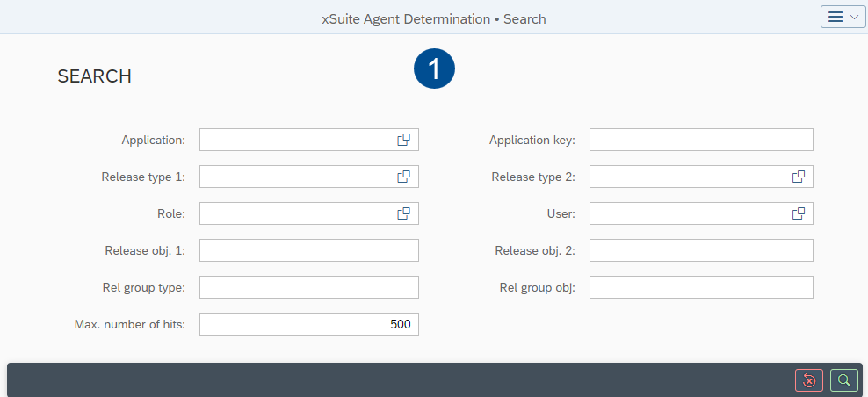Focus the Release type 1 input field
This screenshot has height=397, width=868.
coord(295,177)
